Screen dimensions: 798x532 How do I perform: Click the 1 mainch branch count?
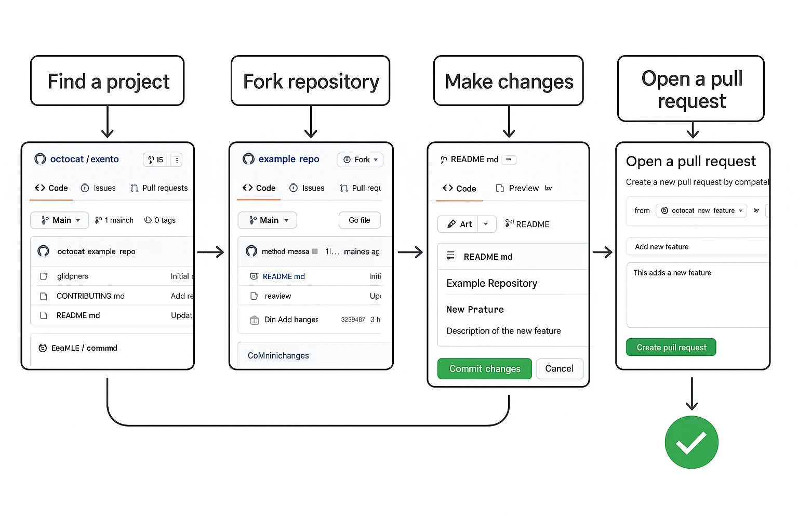[119, 220]
